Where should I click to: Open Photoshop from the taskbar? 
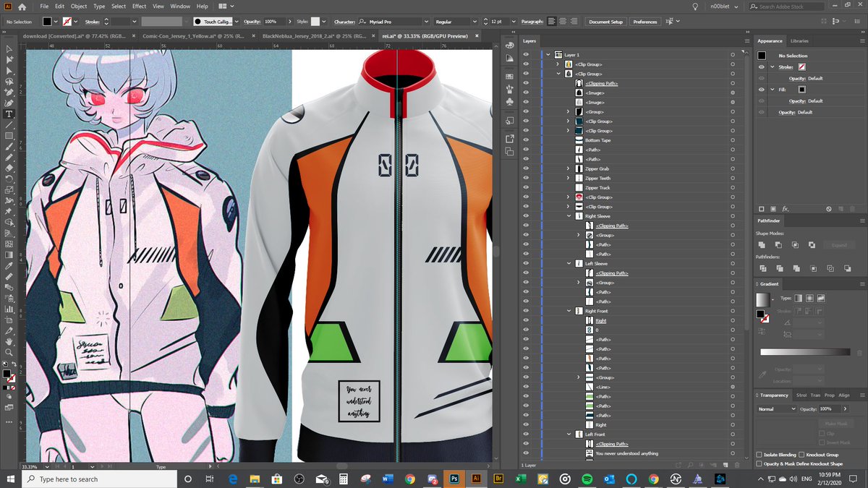tap(454, 479)
